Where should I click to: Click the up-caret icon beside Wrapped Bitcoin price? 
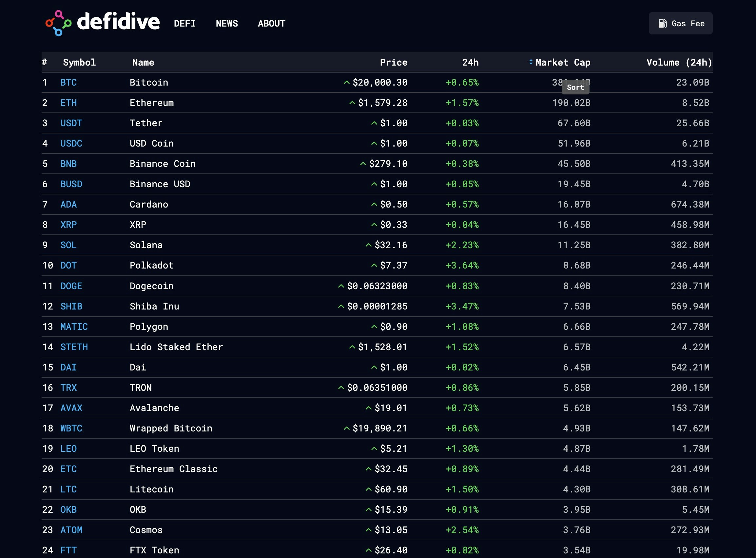(x=346, y=428)
